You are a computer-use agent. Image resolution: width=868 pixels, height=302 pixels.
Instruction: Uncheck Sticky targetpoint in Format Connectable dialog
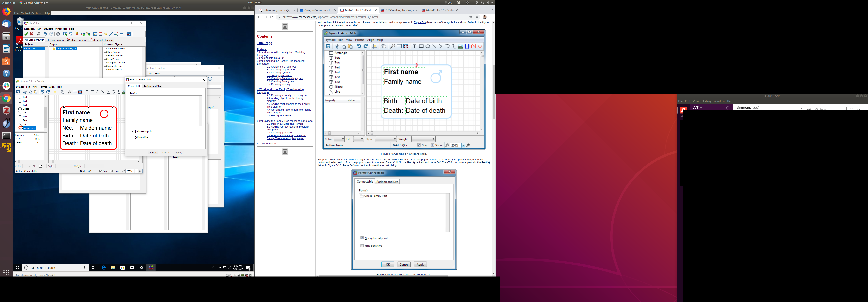pyautogui.click(x=132, y=131)
